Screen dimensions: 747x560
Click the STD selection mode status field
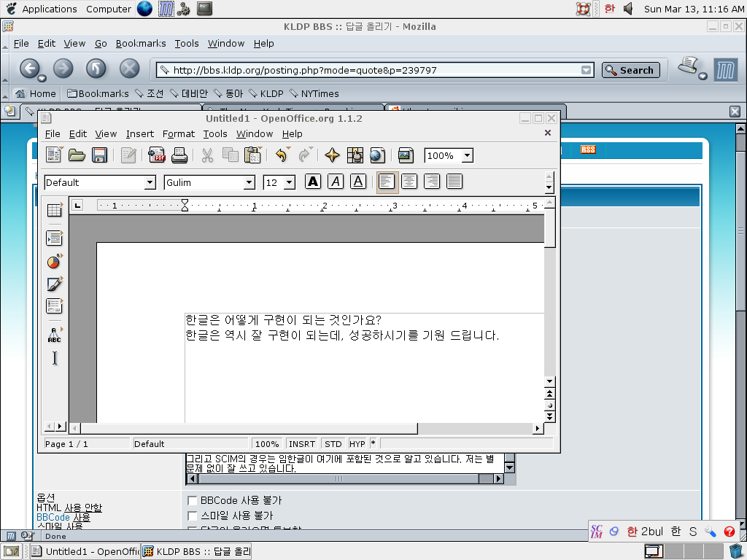pyautogui.click(x=333, y=444)
